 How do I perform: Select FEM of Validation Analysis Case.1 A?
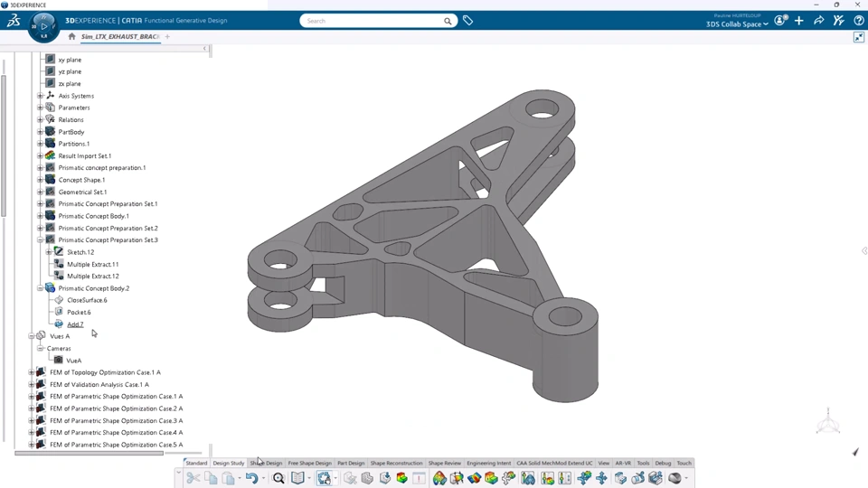click(x=99, y=385)
